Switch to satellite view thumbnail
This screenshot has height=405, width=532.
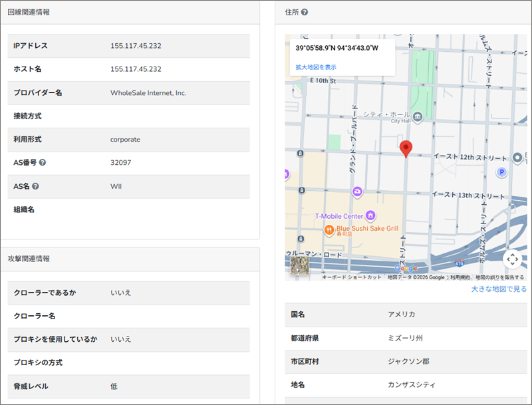[x=300, y=265]
